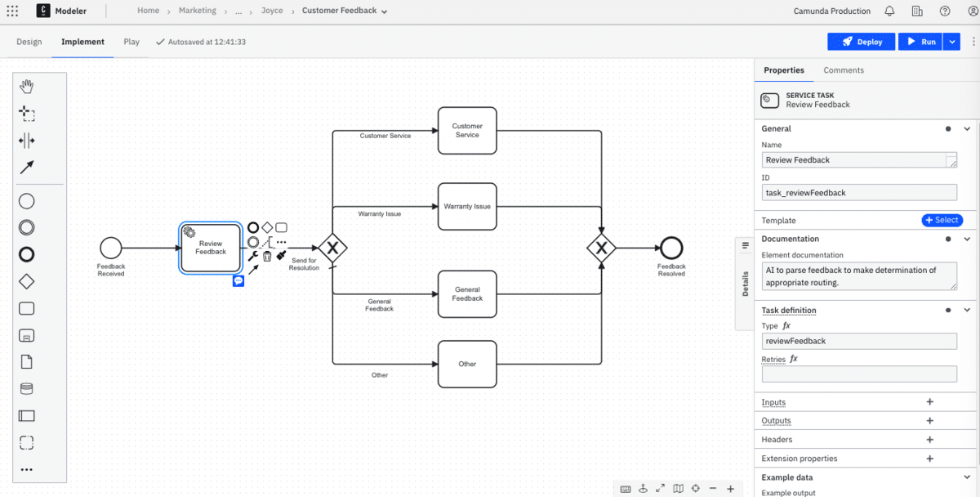Click the template Select button
980x497 pixels.
(942, 220)
